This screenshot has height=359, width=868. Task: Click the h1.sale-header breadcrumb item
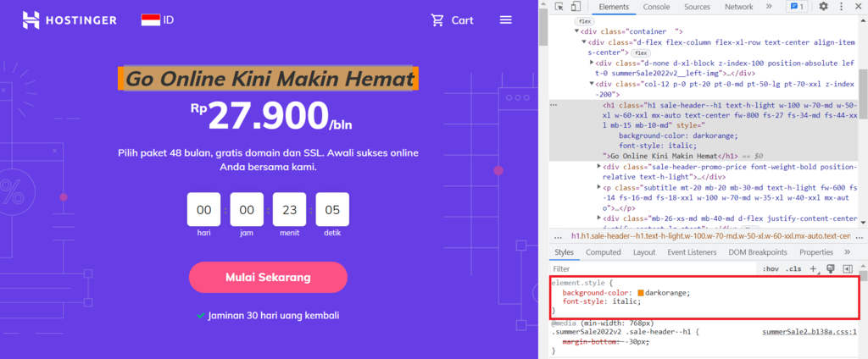click(710, 236)
